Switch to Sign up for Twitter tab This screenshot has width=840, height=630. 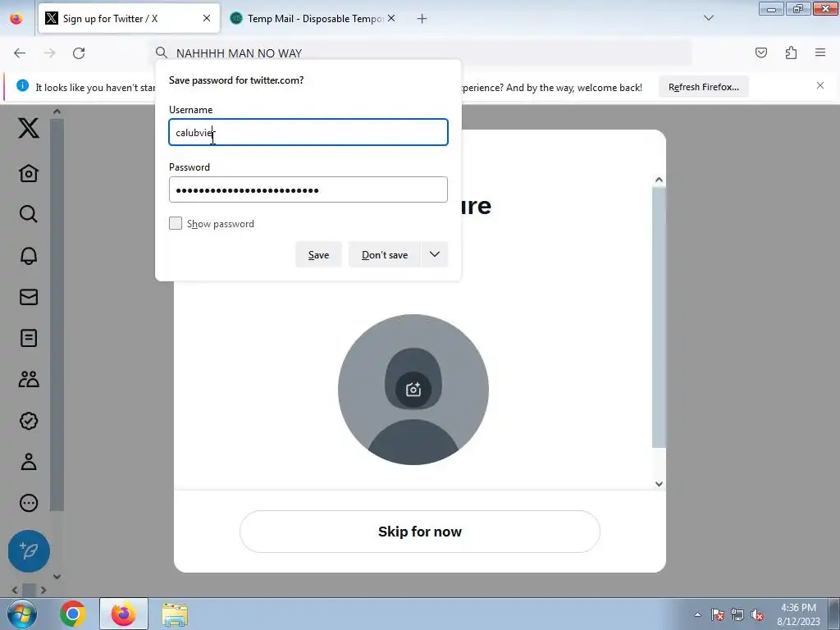tap(129, 19)
